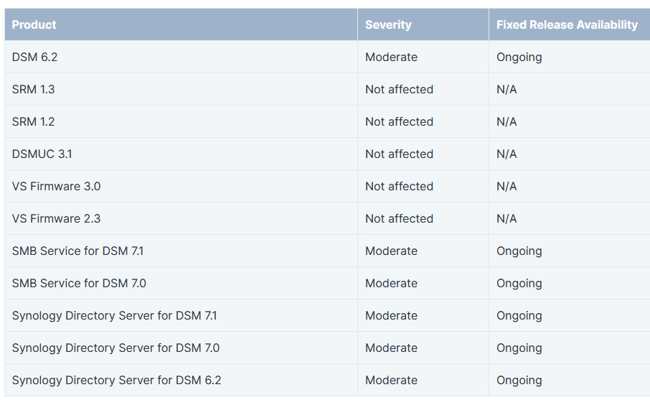Screen dimensions: 650x405
Task: Select Synology Directory Server for DSM 6.2
Action: coord(116,381)
